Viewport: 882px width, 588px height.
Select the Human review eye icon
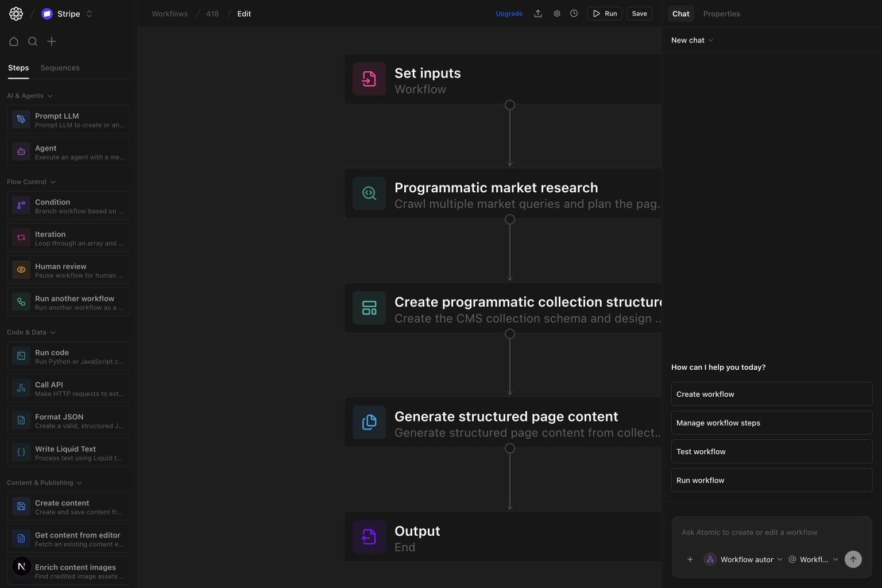point(21,270)
